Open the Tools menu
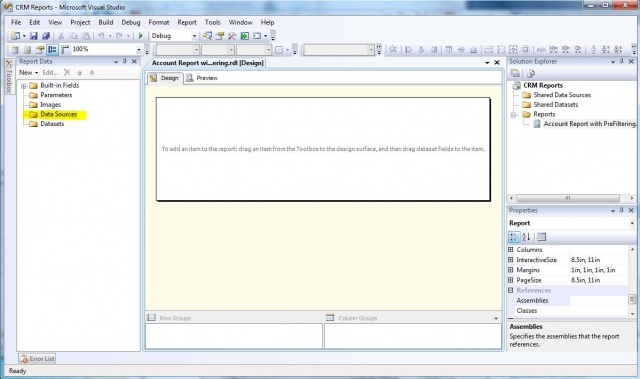This screenshot has width=640, height=379. pyautogui.click(x=213, y=22)
